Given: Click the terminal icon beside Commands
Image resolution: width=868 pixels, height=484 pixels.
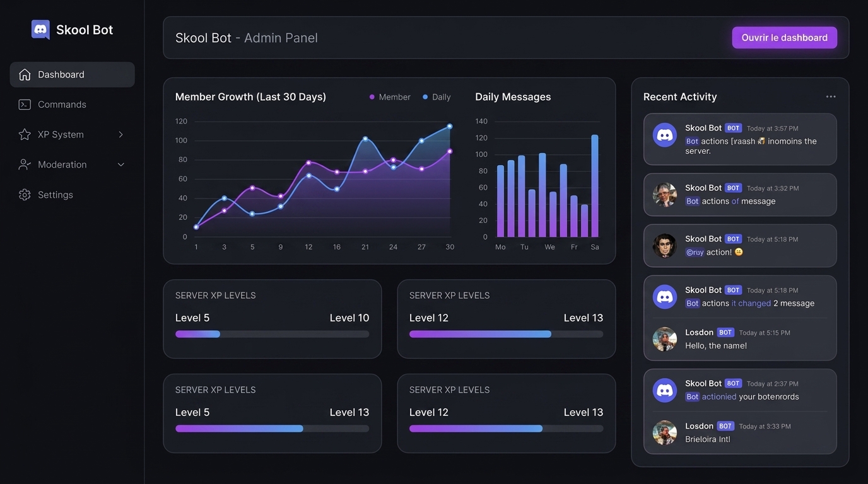Looking at the screenshot, I should click(x=25, y=105).
